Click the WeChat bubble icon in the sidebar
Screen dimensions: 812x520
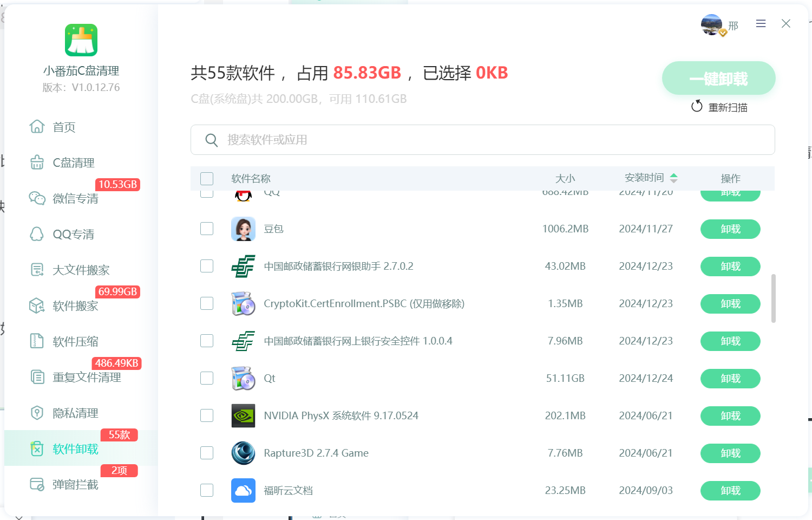[x=37, y=198]
